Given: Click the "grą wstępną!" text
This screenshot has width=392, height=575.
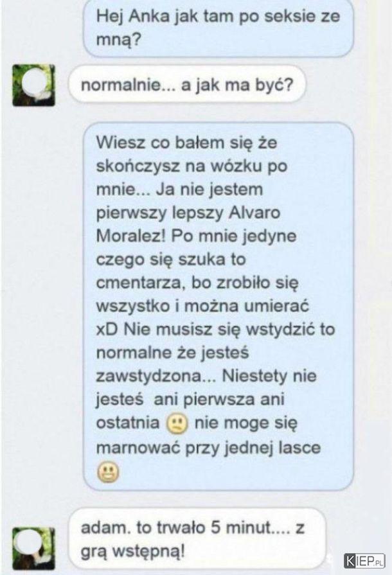Looking at the screenshot, I should (132, 551).
